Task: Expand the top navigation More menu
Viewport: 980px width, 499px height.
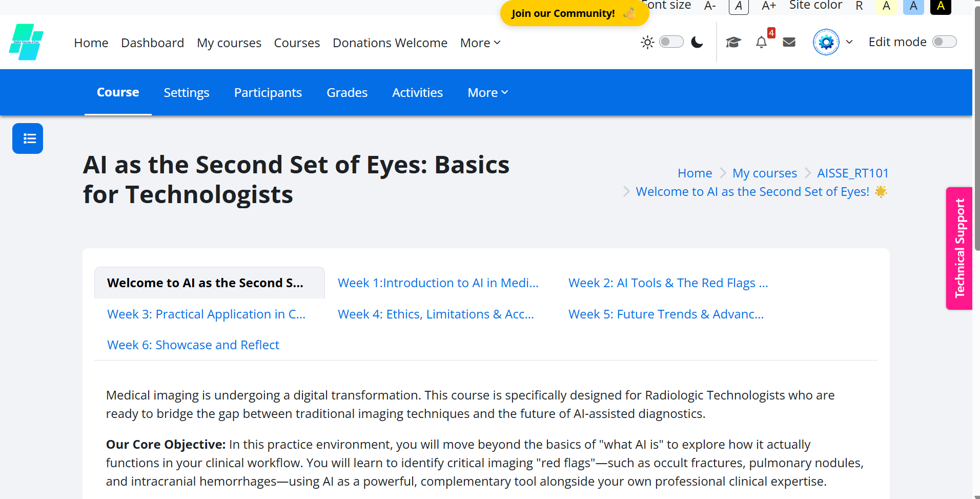Action: (x=480, y=43)
